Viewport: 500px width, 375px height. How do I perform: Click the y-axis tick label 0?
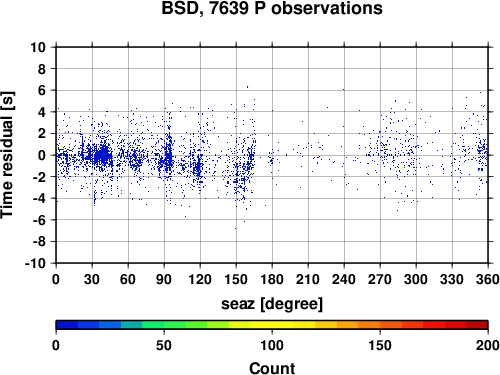pyautogui.click(x=42, y=155)
